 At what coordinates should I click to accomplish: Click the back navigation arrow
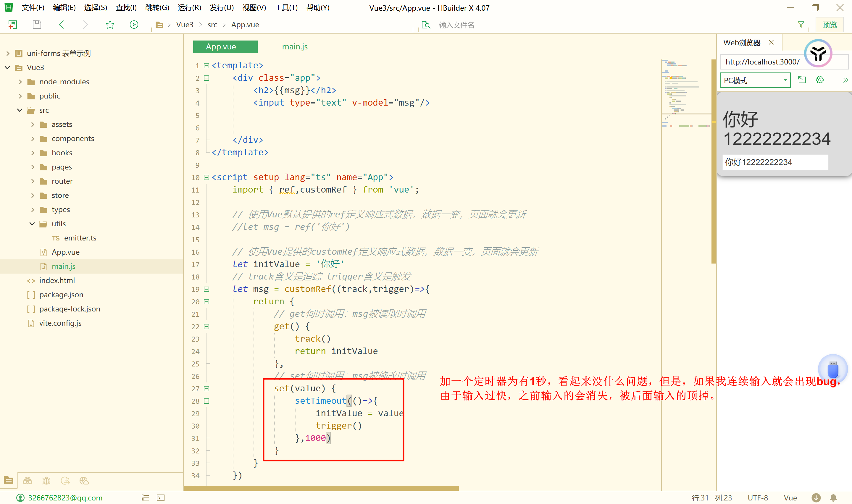[x=62, y=25]
